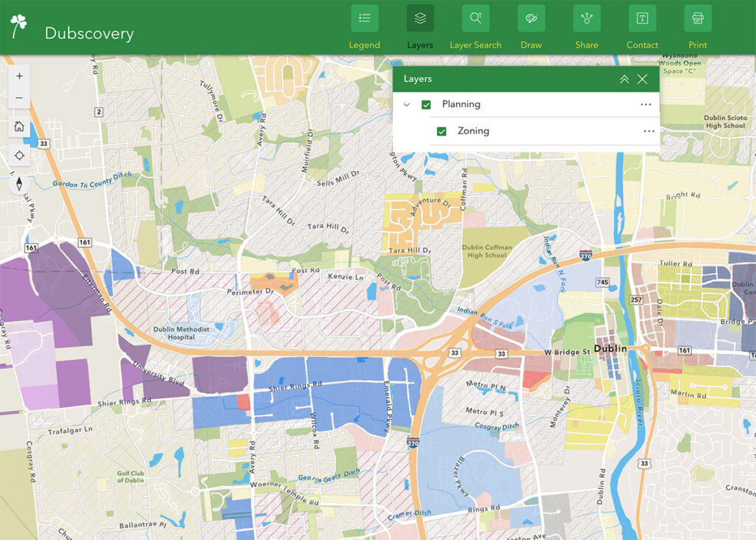The height and width of the screenshot is (540, 756).
Task: Open Zoning layer options menu
Action: [x=649, y=131]
